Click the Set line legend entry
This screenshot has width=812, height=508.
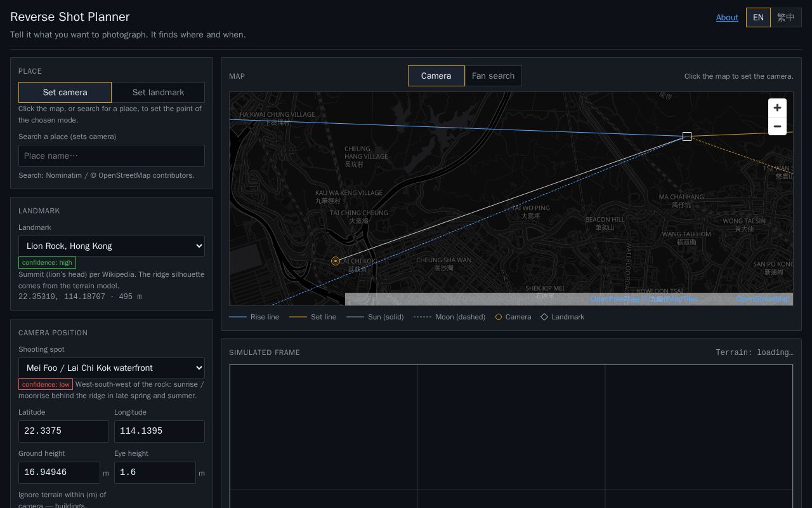click(x=313, y=317)
